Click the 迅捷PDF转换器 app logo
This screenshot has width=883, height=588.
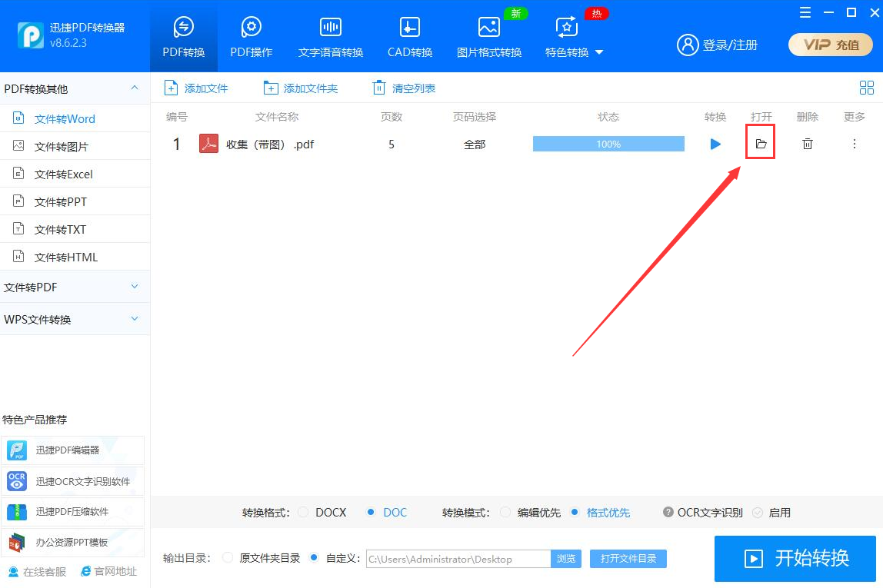point(31,35)
